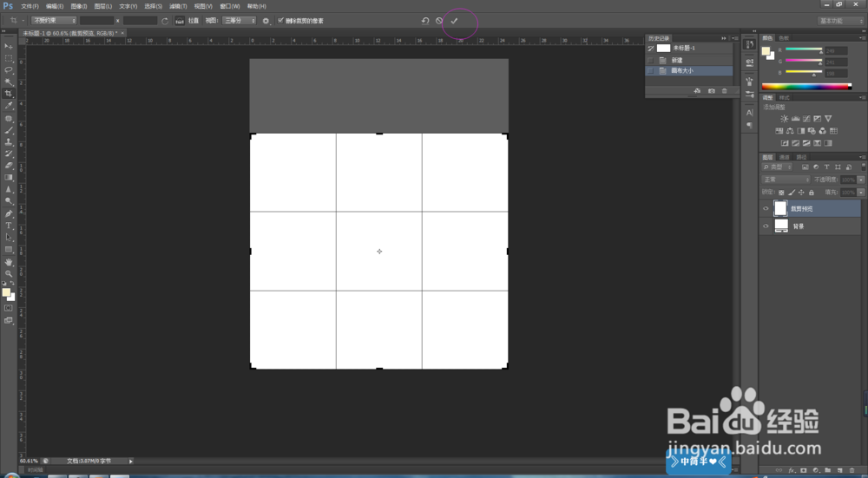The image size is (868, 478).
Task: Select the Hand tool
Action: [x=9, y=262]
